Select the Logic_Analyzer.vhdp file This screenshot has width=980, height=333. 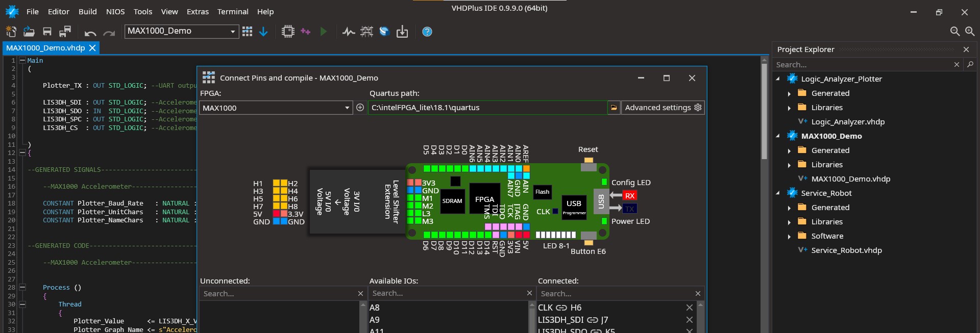click(x=848, y=122)
